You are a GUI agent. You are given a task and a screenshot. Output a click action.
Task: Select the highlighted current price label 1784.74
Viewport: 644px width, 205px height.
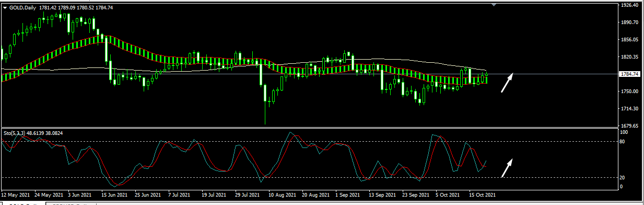coord(629,74)
